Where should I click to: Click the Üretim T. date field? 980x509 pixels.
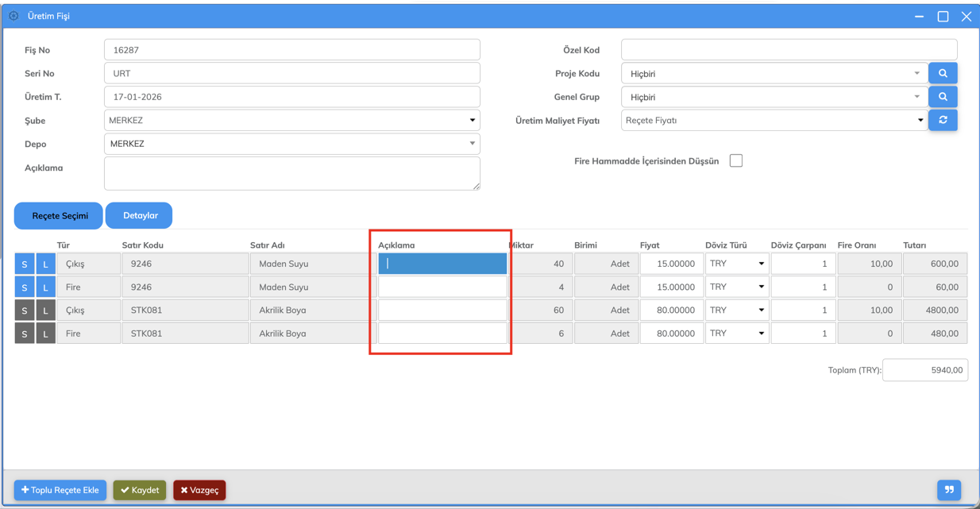[x=291, y=97]
